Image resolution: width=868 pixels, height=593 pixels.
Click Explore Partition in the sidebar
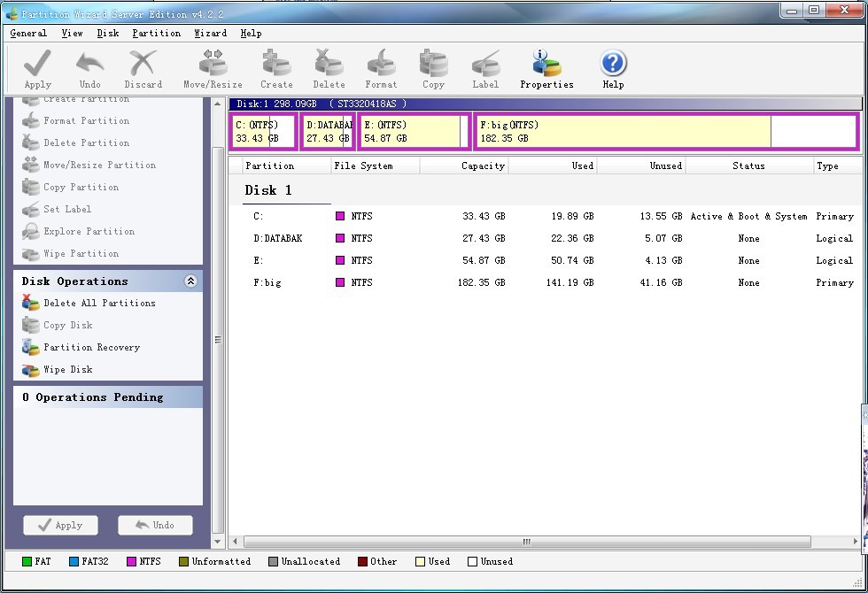point(79,231)
